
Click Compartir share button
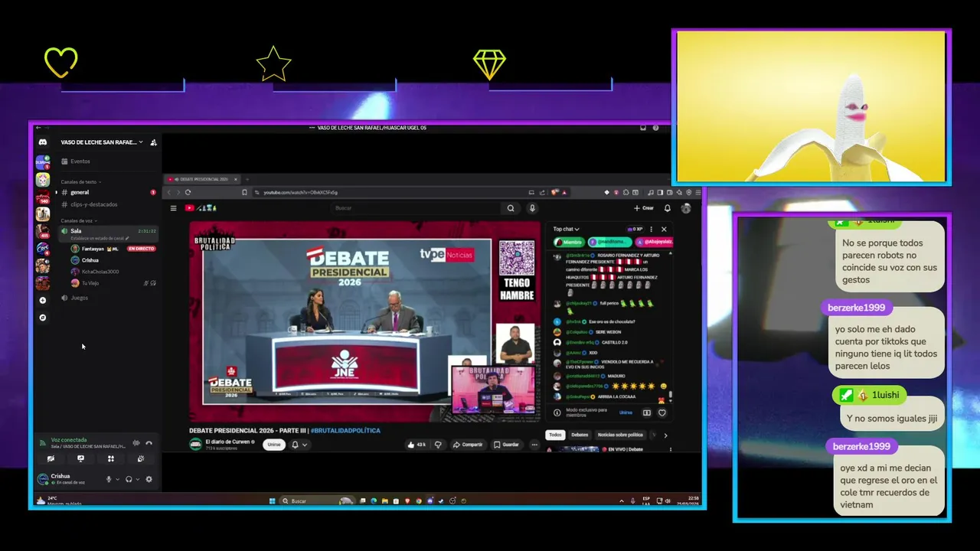(468, 445)
